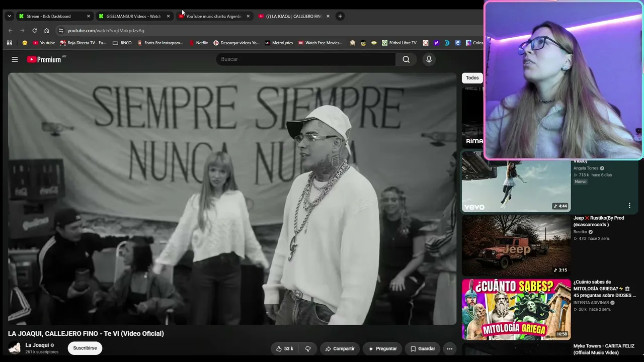Click the '261 k suscriptores' text
The image size is (644, 362).
pyautogui.click(x=42, y=352)
